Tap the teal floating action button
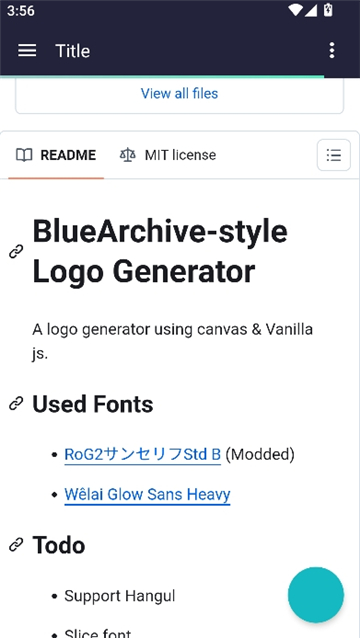This screenshot has height=638, width=360. [x=316, y=595]
